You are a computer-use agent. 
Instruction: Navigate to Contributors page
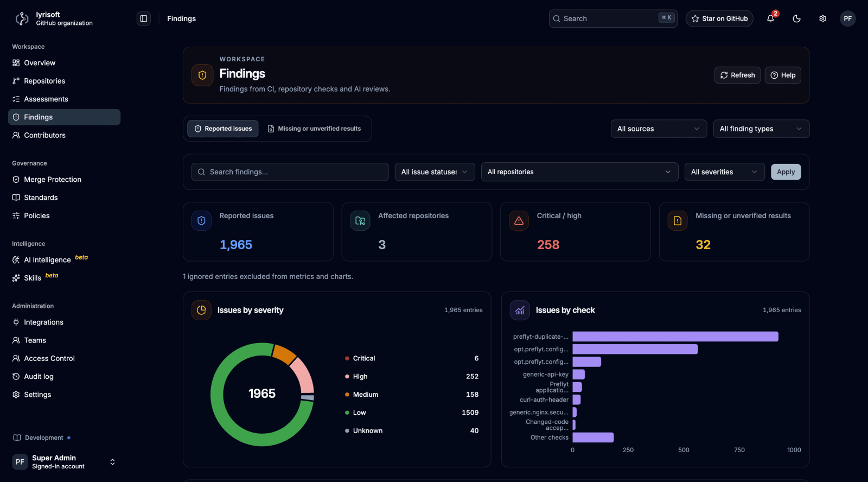coord(64,135)
